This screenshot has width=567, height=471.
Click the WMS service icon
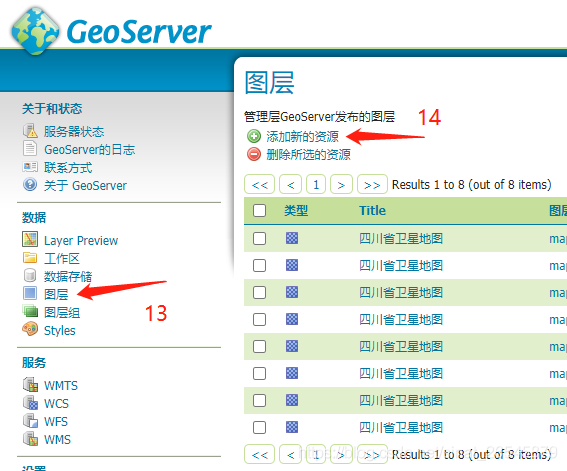coord(31,439)
